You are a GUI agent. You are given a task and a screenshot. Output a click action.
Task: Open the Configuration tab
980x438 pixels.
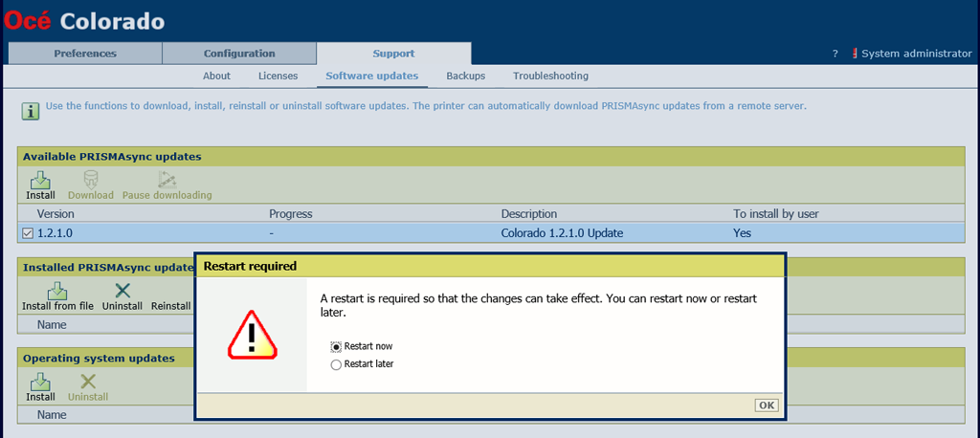point(239,54)
